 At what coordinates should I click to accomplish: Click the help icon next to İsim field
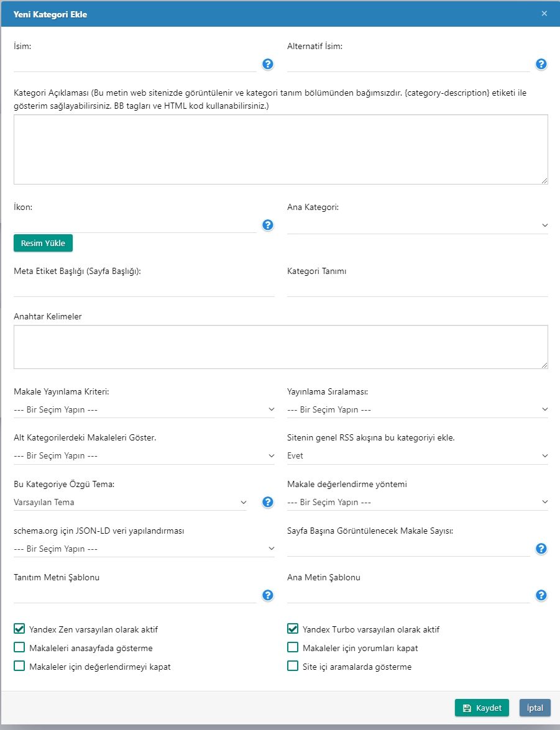268,64
